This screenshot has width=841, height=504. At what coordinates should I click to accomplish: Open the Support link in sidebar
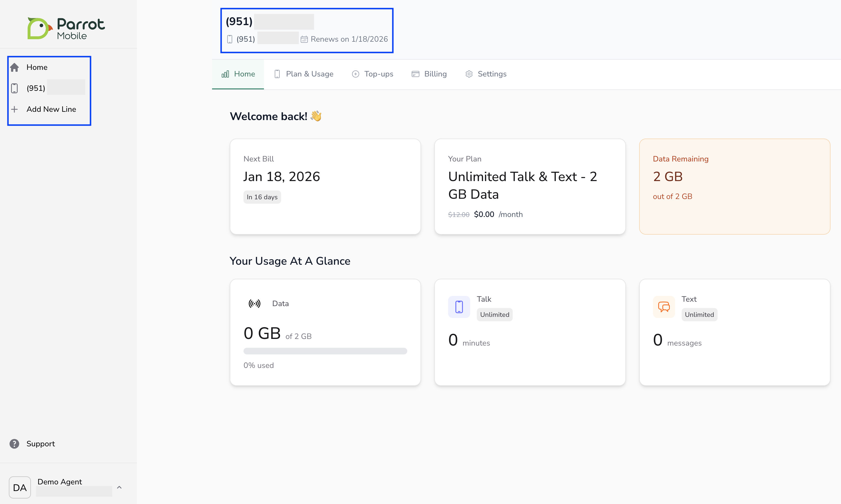click(40, 444)
